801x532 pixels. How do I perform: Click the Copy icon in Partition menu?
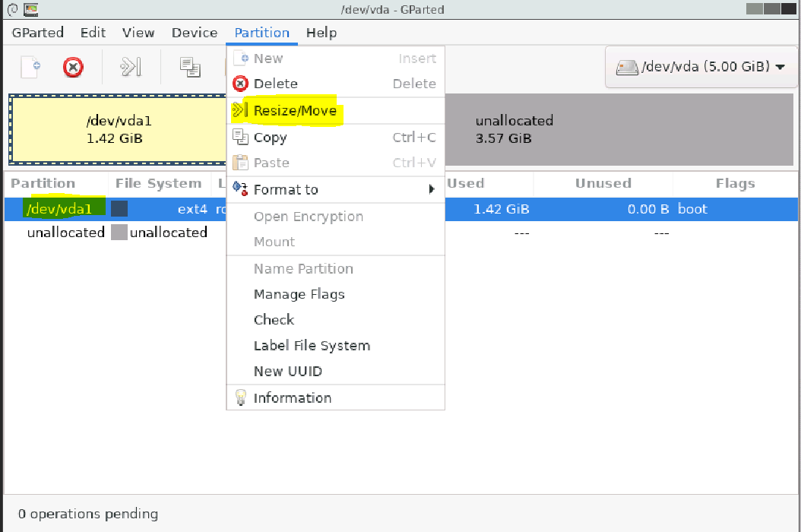pyautogui.click(x=240, y=137)
